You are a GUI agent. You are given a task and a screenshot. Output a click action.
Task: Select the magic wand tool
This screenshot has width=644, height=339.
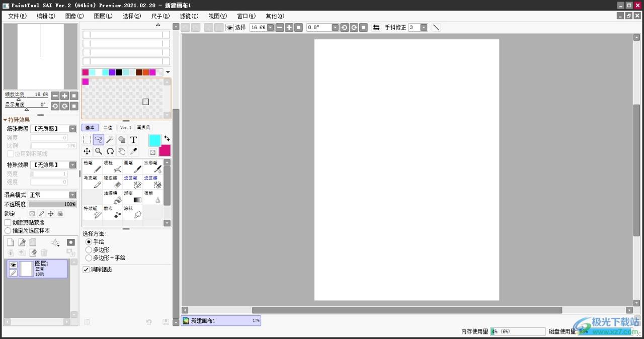point(110,140)
